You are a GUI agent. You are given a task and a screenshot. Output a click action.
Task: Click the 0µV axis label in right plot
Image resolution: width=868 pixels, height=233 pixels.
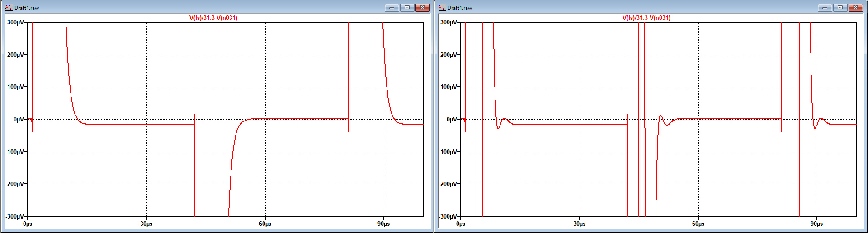click(452, 119)
